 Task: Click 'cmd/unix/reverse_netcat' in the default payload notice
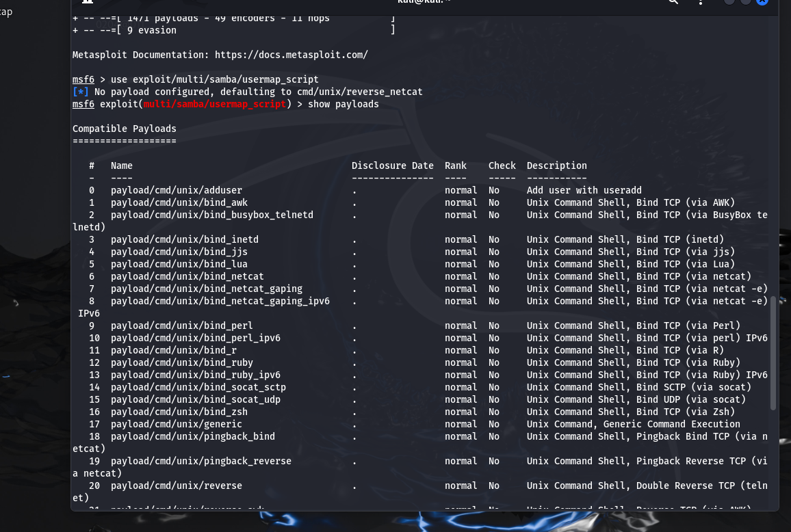[x=359, y=92]
